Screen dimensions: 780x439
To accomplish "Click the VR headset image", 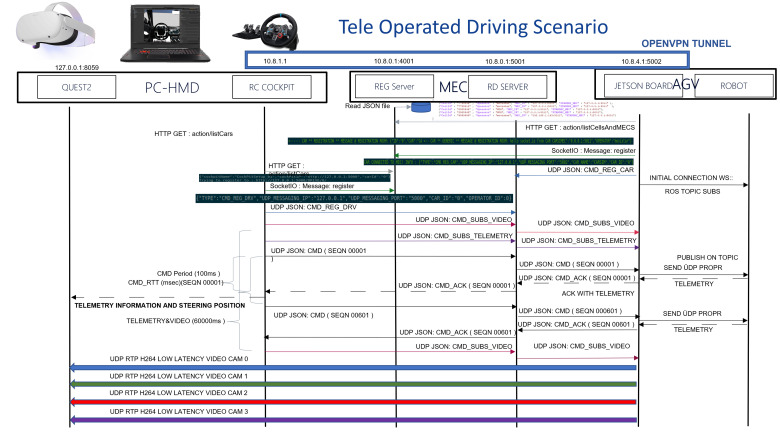I will tap(55, 26).
